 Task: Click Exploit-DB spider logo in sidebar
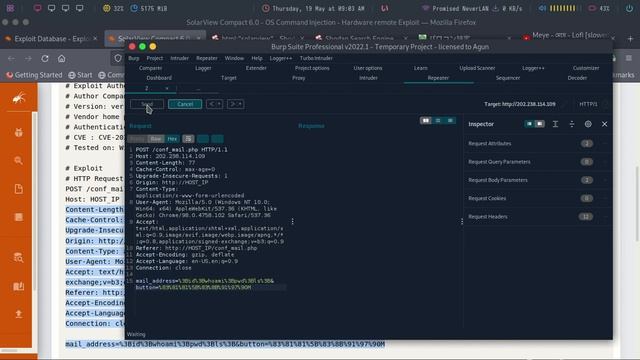coord(18,98)
